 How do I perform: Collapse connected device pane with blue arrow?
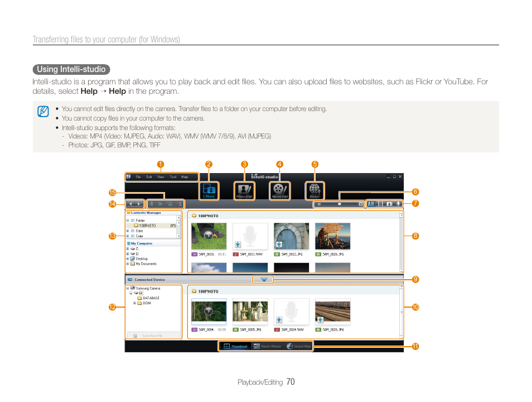click(264, 280)
